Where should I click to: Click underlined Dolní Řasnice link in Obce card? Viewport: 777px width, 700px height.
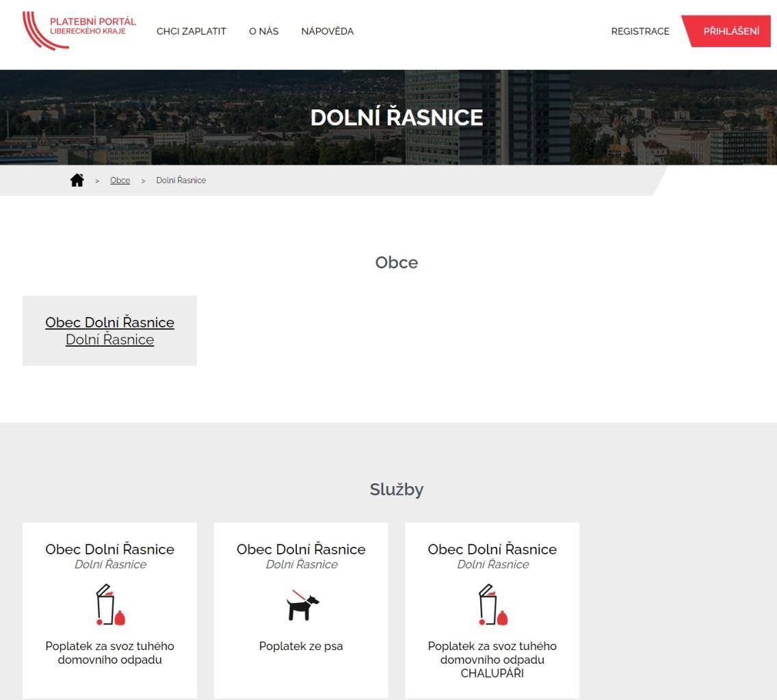[x=109, y=340]
